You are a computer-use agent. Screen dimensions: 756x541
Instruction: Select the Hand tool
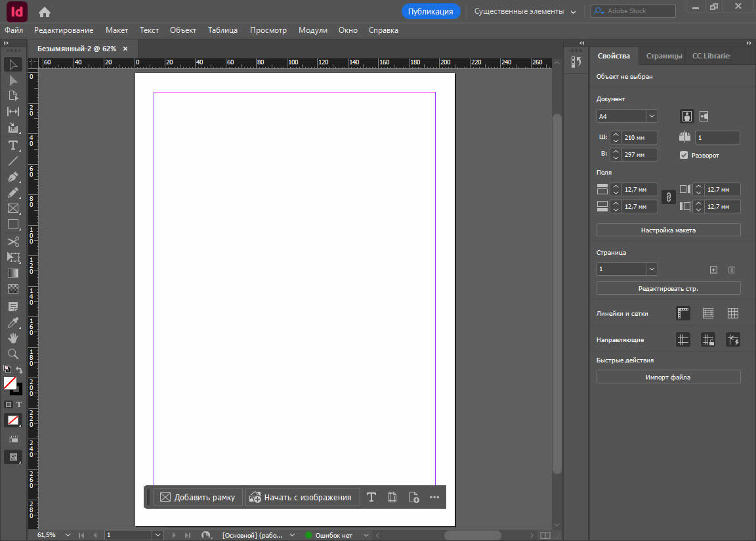coord(12,337)
